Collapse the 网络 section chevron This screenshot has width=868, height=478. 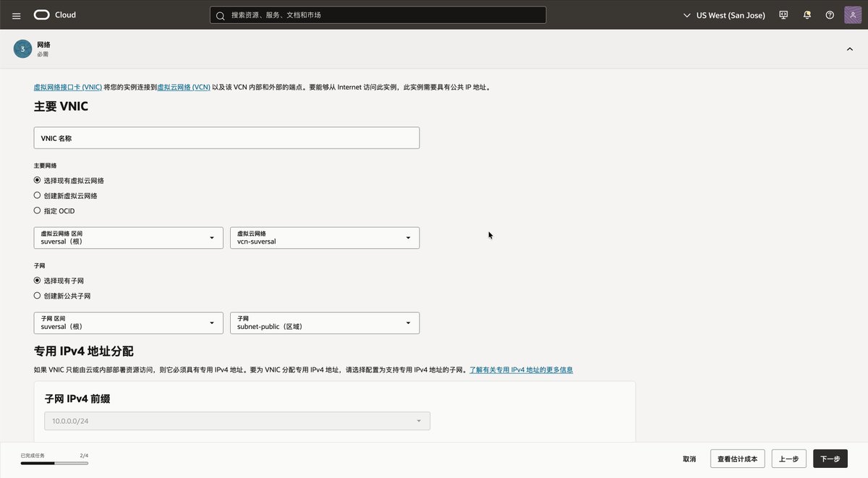pyautogui.click(x=849, y=48)
